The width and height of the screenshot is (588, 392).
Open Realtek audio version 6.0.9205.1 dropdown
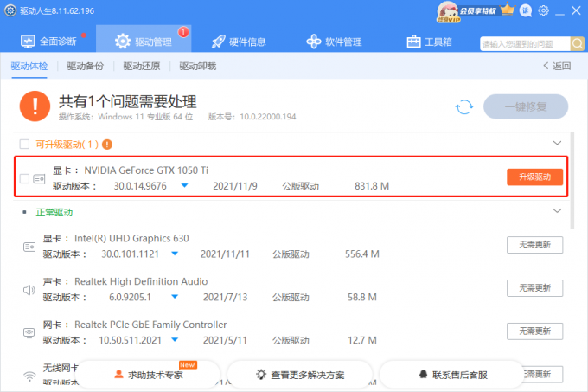point(175,297)
